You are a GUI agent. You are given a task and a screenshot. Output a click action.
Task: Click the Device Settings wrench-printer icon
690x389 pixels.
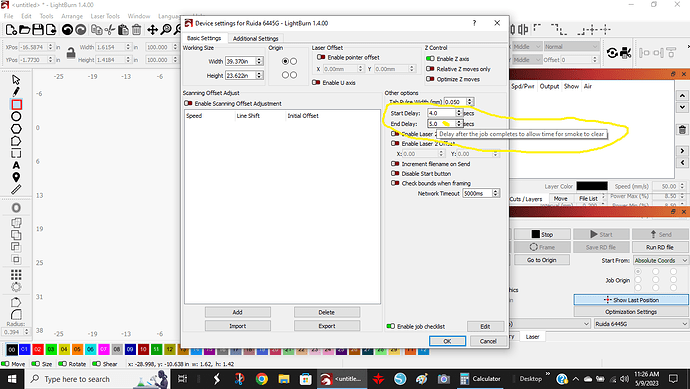tap(625, 53)
